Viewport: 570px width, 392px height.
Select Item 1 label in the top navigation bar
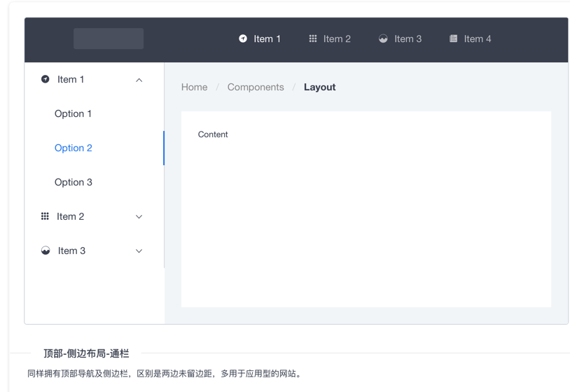click(x=267, y=39)
